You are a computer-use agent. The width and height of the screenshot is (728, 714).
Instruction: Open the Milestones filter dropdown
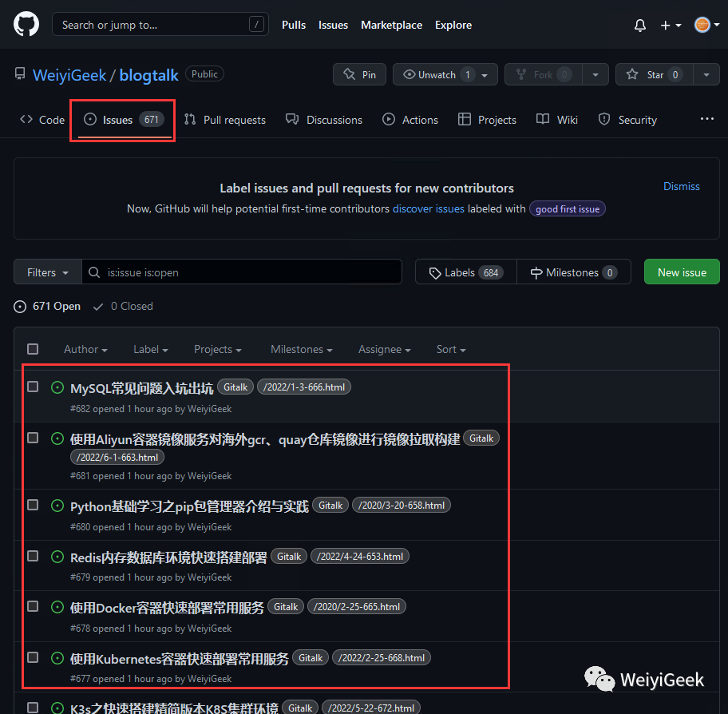[301, 349]
